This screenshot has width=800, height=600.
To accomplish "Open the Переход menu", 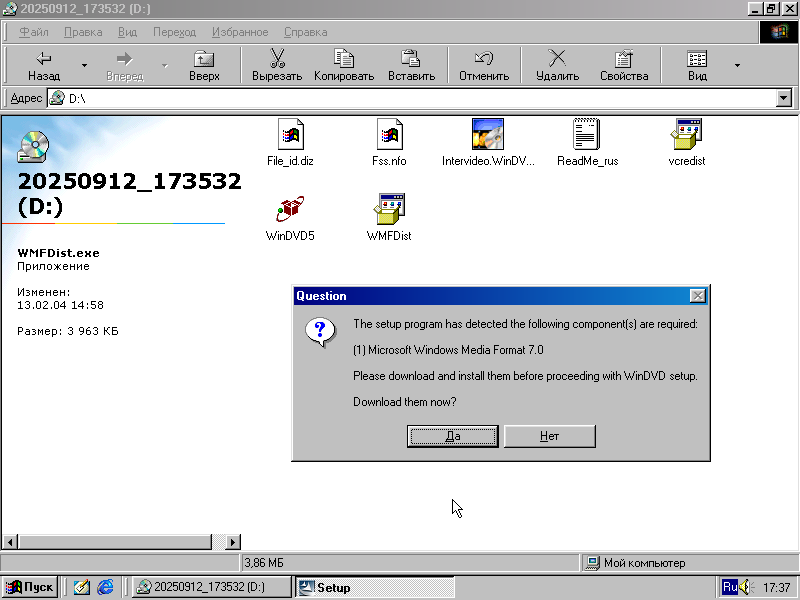I will click(174, 32).
